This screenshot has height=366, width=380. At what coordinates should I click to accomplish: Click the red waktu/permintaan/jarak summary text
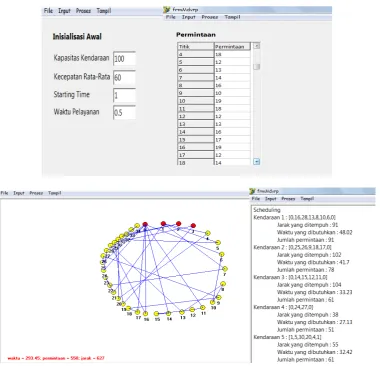(56, 358)
